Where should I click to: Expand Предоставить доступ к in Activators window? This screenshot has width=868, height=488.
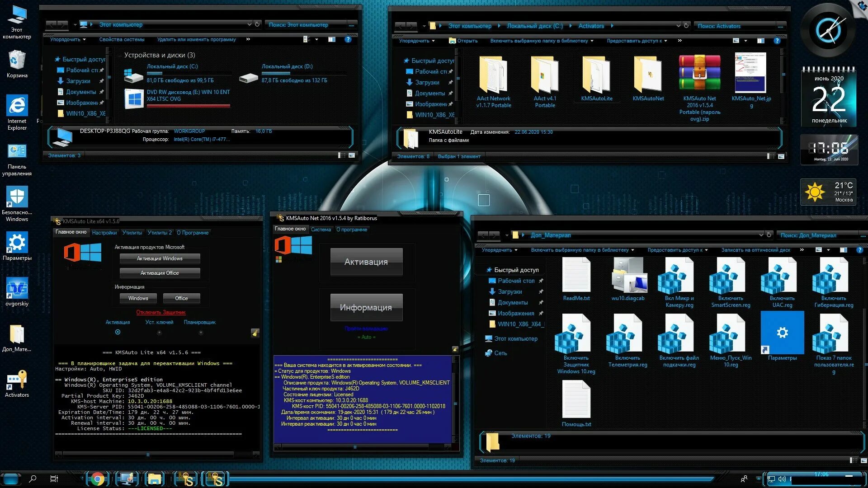[637, 41]
